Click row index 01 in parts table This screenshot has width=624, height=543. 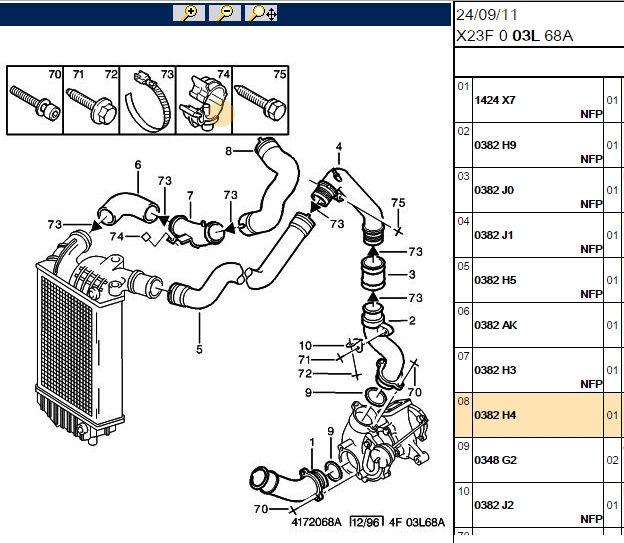point(463,86)
